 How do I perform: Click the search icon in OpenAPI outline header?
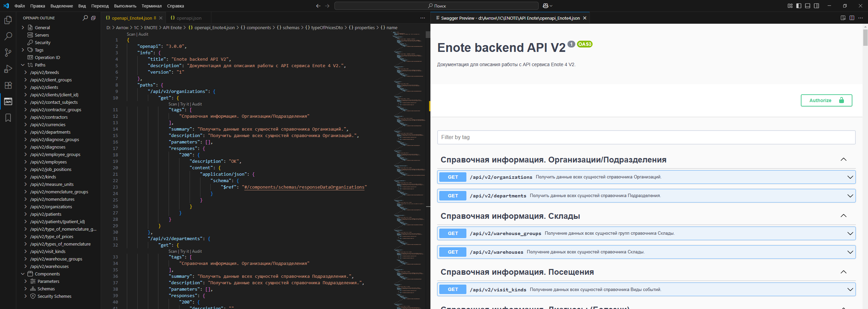tap(85, 18)
